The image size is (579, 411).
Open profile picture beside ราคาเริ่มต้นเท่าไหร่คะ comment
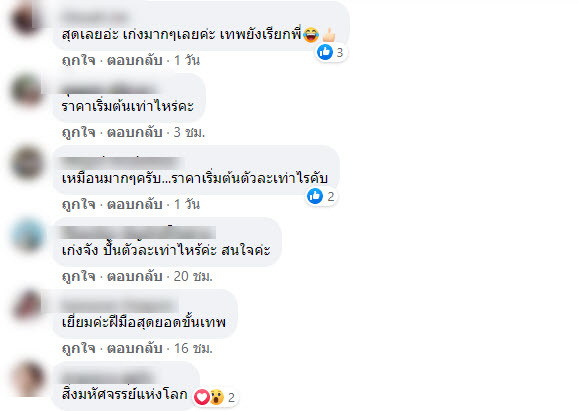click(27, 90)
